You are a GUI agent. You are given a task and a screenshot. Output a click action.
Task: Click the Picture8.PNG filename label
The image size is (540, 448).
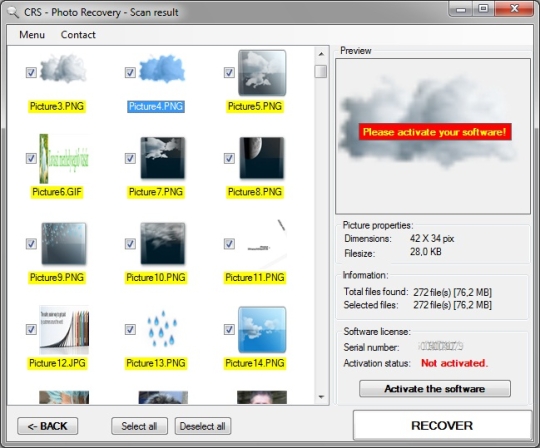pyautogui.click(x=255, y=192)
